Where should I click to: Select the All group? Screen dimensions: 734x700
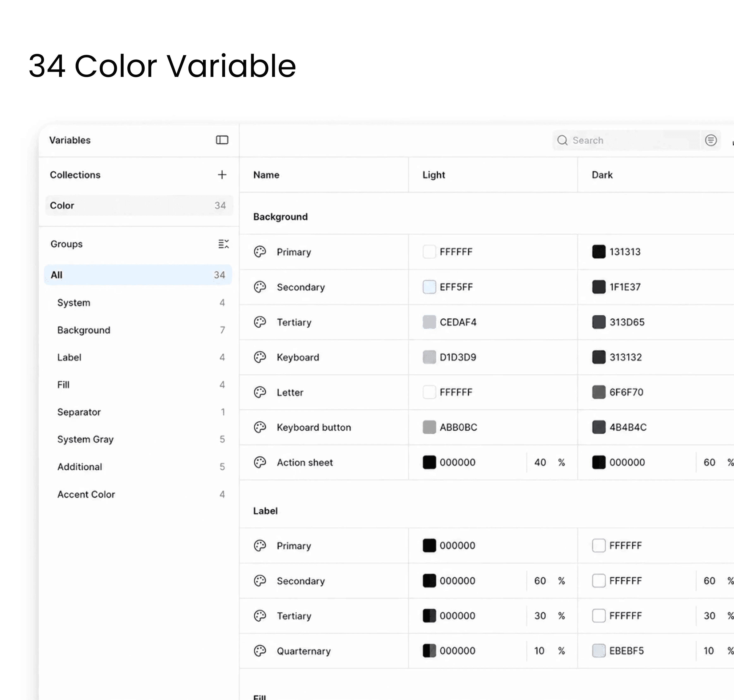tap(138, 275)
